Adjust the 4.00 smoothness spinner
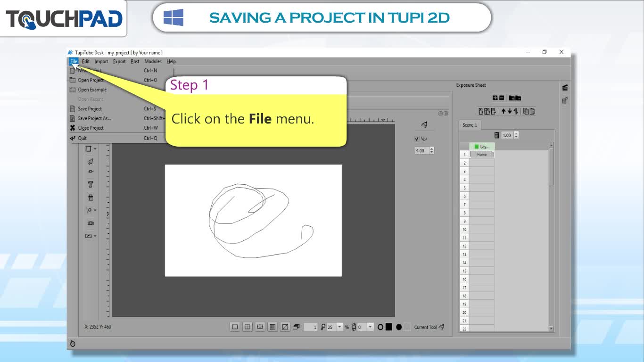The image size is (644, 362). [424, 151]
